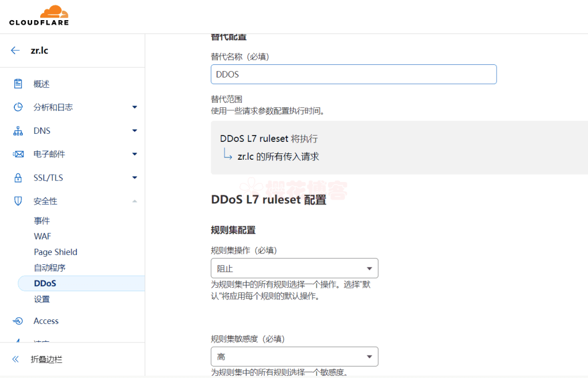The height and width of the screenshot is (378, 588).
Task: Select the 概述 overview icon in sidebar
Action: coord(18,83)
